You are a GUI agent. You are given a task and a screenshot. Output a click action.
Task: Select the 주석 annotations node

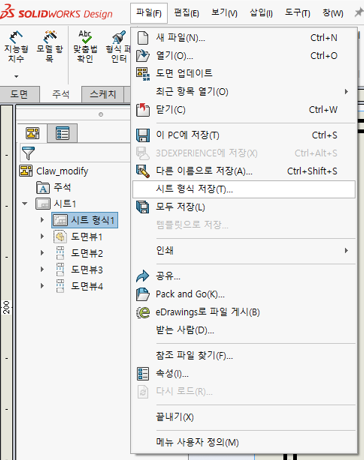[62, 187]
